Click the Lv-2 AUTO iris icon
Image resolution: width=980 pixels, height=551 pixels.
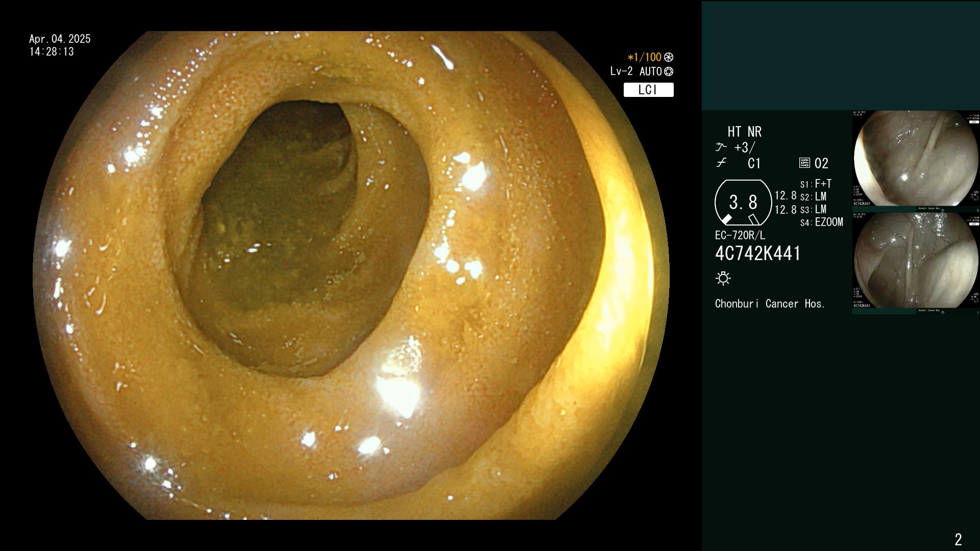[x=669, y=71]
